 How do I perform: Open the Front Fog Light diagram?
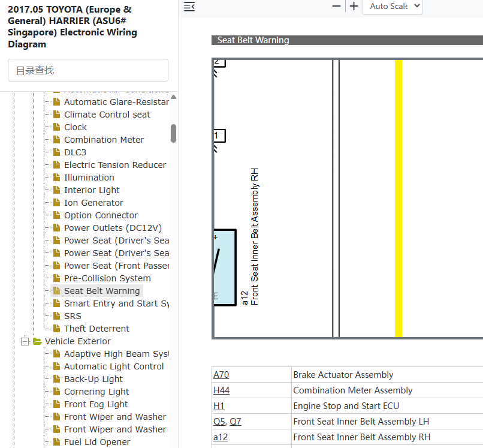(x=96, y=405)
